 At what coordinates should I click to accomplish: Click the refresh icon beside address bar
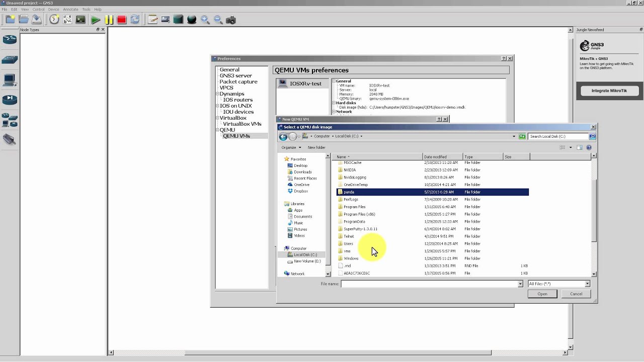click(x=522, y=136)
